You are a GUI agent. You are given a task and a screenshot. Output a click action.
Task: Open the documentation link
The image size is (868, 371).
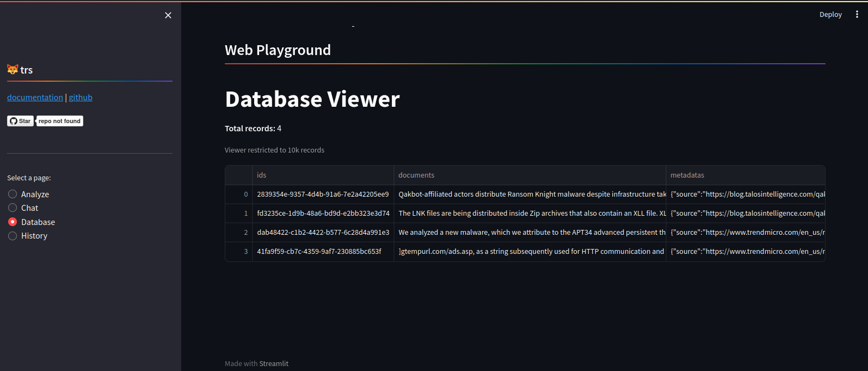click(35, 97)
